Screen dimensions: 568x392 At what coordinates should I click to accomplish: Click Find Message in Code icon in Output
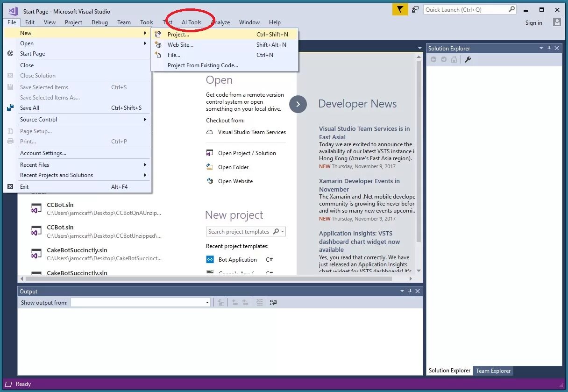click(221, 302)
